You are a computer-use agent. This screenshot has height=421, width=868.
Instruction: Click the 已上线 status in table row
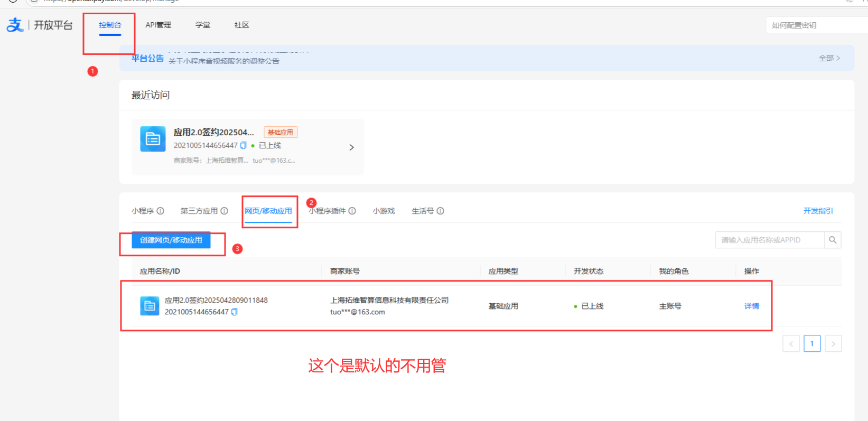point(592,306)
